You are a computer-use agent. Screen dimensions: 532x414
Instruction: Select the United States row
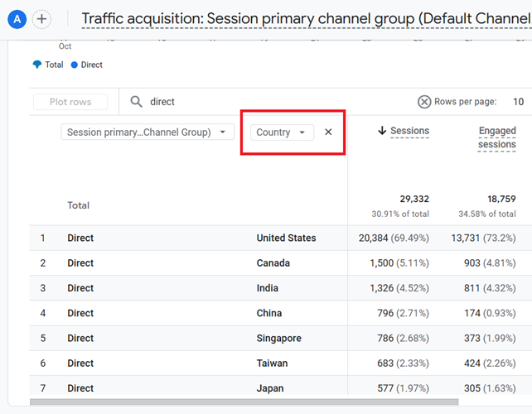point(286,238)
